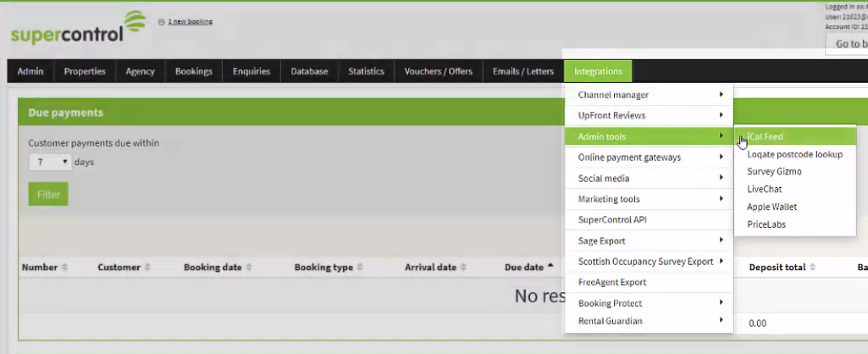Viewport: 868px width, 354px height.
Task: Expand the Marketing tools submenu
Action: coord(649,199)
